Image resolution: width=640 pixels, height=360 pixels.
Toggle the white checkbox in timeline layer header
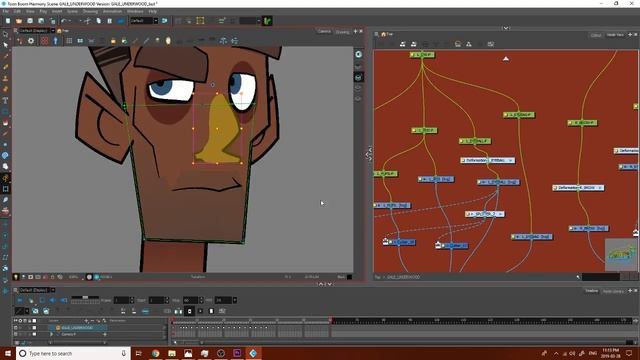pyautogui.click(x=34, y=321)
